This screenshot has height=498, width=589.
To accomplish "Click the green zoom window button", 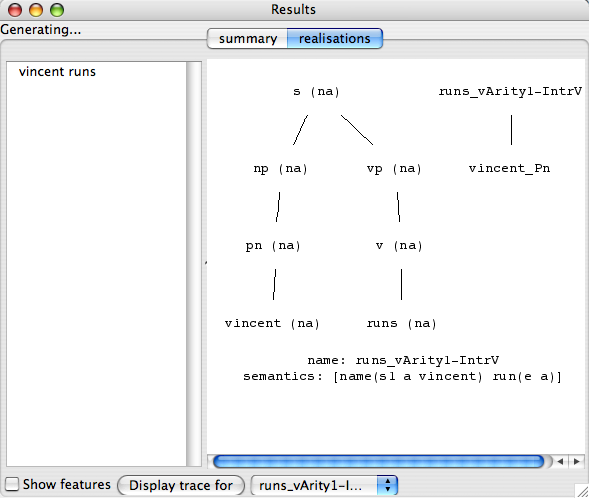I will [57, 10].
